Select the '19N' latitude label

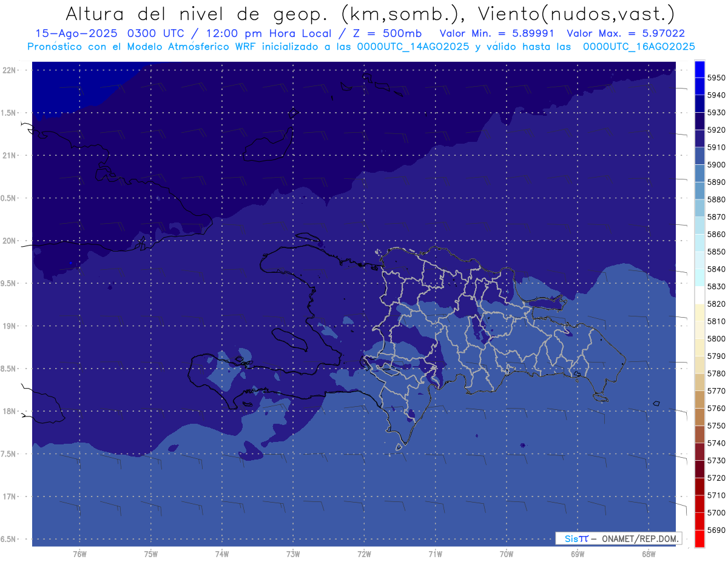click(x=10, y=326)
